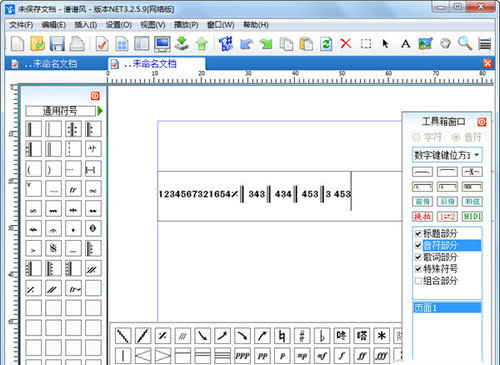Toggle the 标题部分 checkbox
Image resolution: width=500 pixels, height=365 pixels.
(418, 233)
